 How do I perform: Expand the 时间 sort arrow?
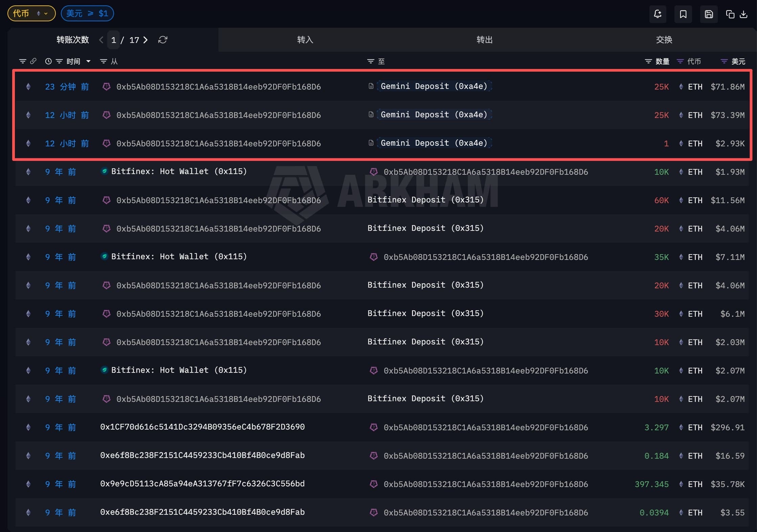[x=88, y=61]
